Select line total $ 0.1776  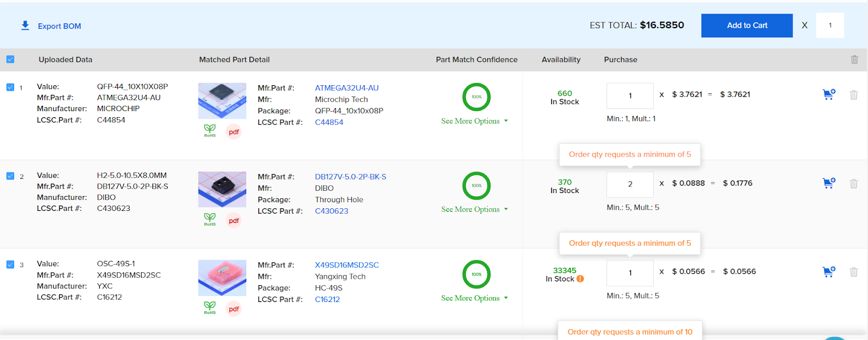738,183
